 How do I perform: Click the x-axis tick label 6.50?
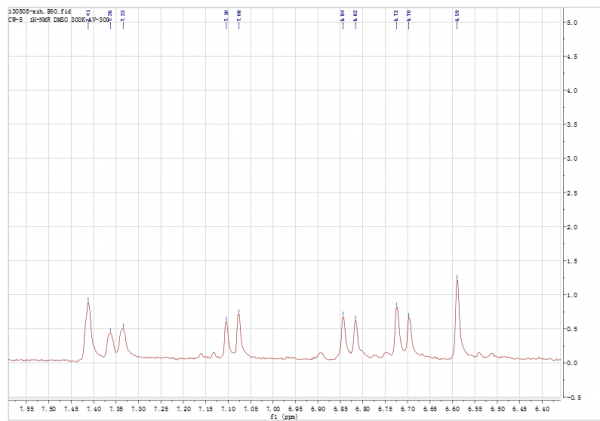497,409
